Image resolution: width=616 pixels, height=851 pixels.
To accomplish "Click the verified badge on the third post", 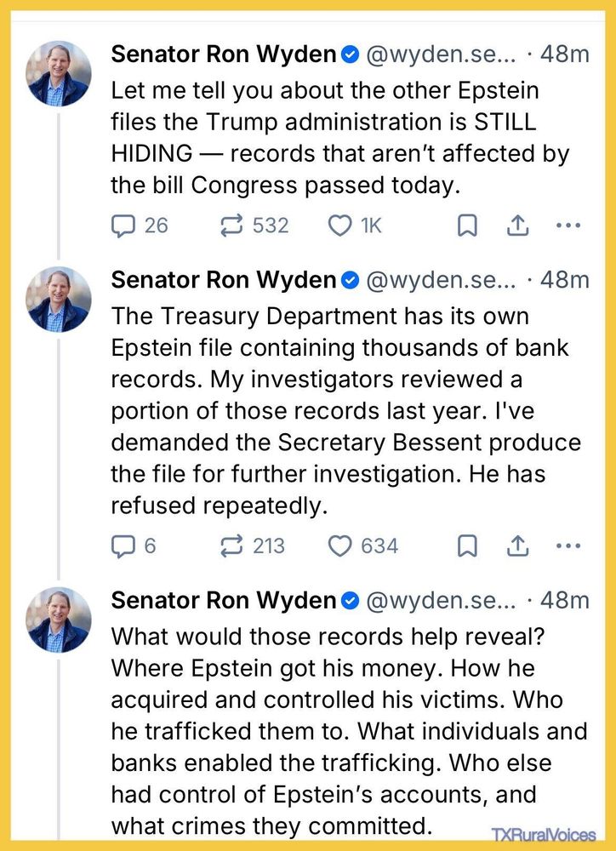I will tap(349, 600).
